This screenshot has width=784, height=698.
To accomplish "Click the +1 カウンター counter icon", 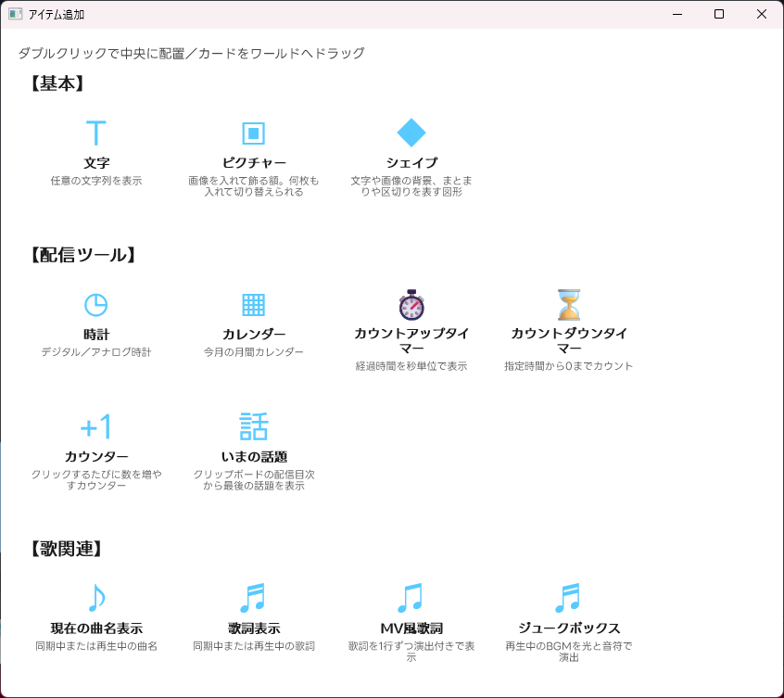I will click(x=96, y=426).
